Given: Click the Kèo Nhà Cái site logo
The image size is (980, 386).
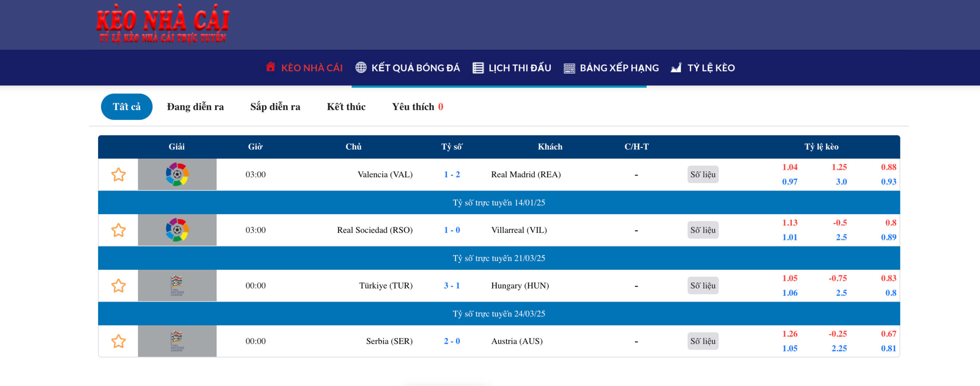Looking at the screenshot, I should [163, 24].
